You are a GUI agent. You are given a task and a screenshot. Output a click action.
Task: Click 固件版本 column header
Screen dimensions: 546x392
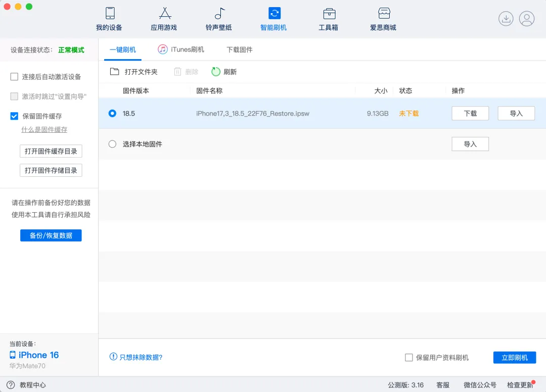point(136,91)
